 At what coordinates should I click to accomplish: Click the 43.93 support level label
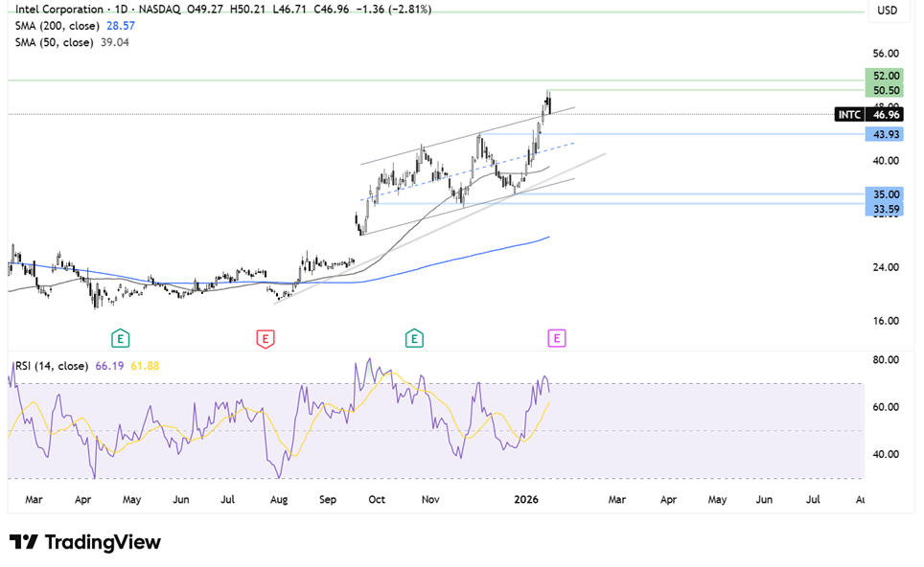click(x=886, y=134)
